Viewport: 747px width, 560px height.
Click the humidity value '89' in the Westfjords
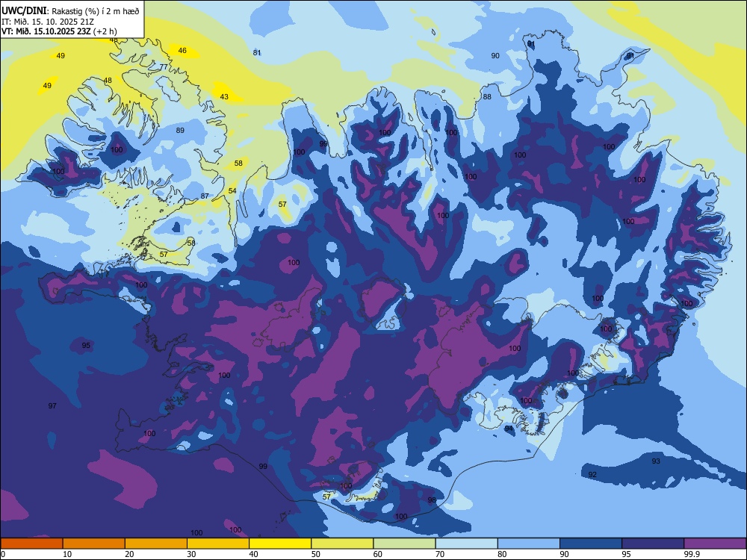point(180,131)
